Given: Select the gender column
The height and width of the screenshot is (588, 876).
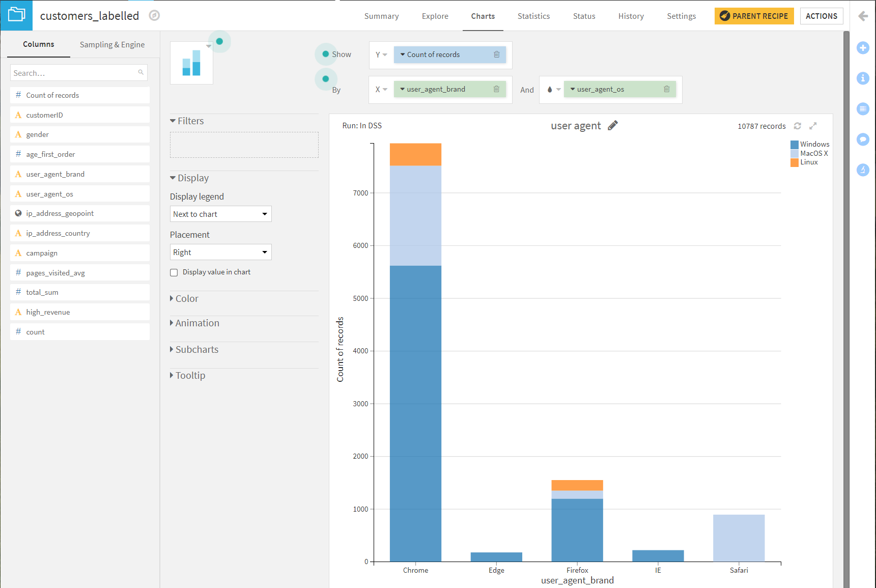Looking at the screenshot, I should (80, 134).
